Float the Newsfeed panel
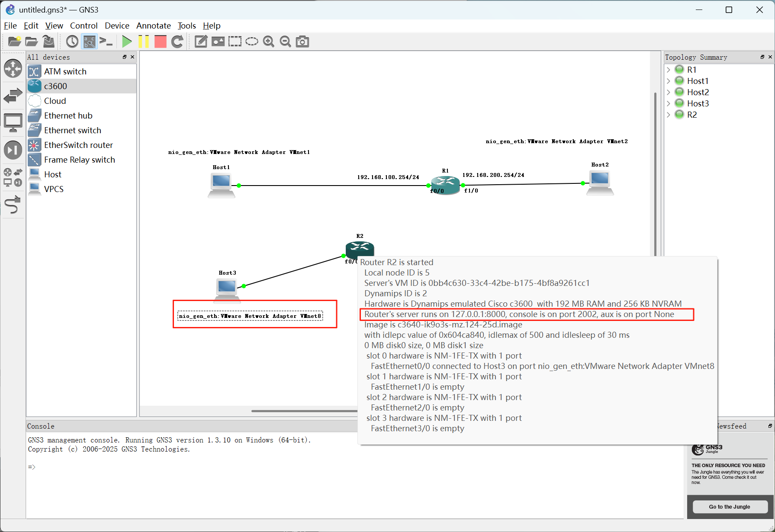 pos(770,426)
